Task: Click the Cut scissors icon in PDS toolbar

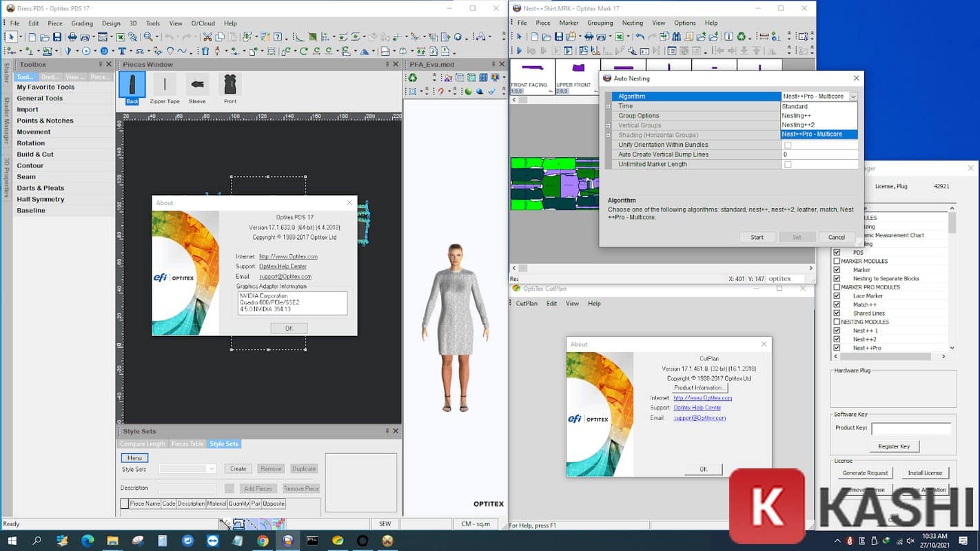Action: [x=207, y=37]
